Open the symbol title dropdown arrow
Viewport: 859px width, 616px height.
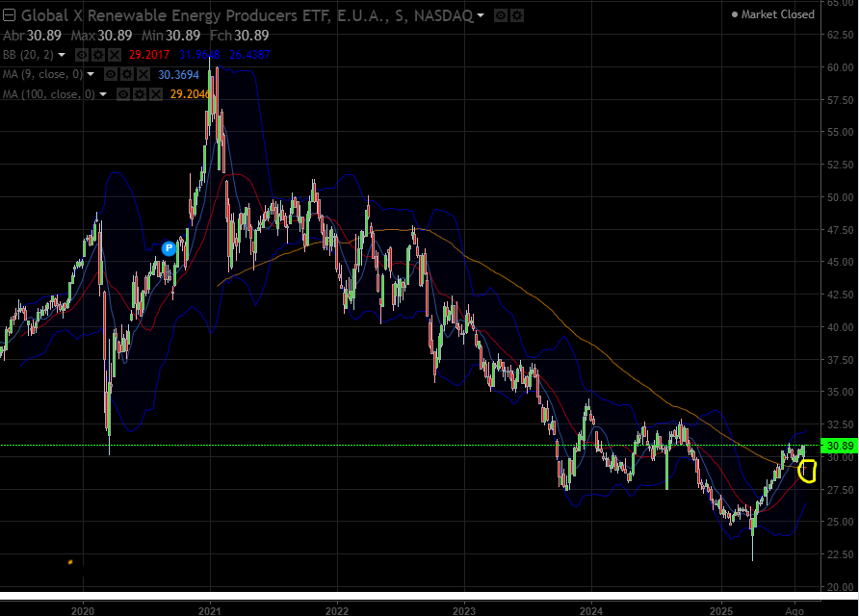click(x=481, y=15)
